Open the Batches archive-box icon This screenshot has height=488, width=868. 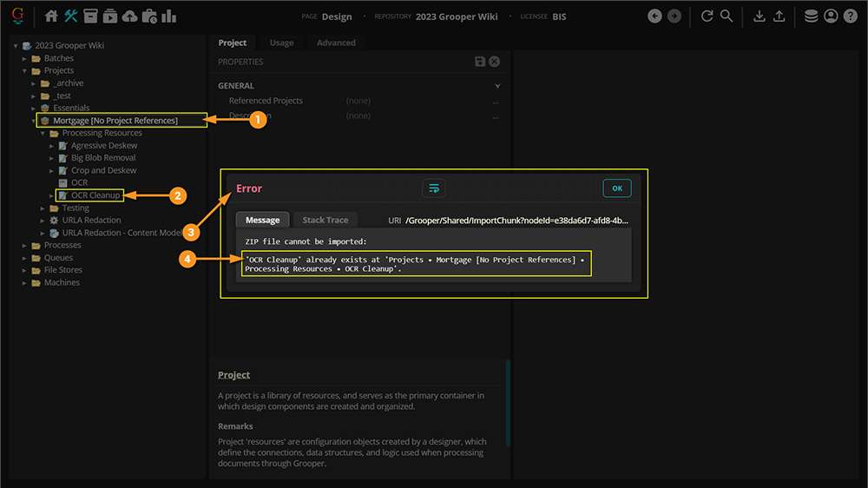(90, 16)
